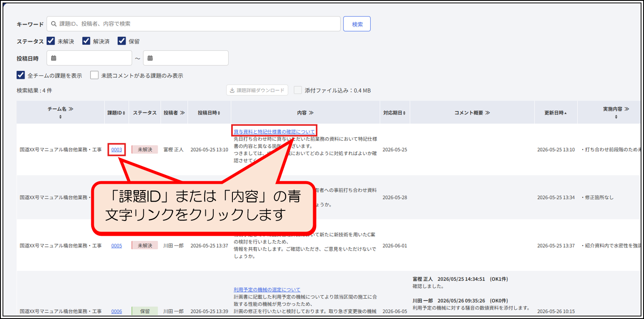Focus the keyword search input field
The image size is (644, 319).
(x=193, y=24)
